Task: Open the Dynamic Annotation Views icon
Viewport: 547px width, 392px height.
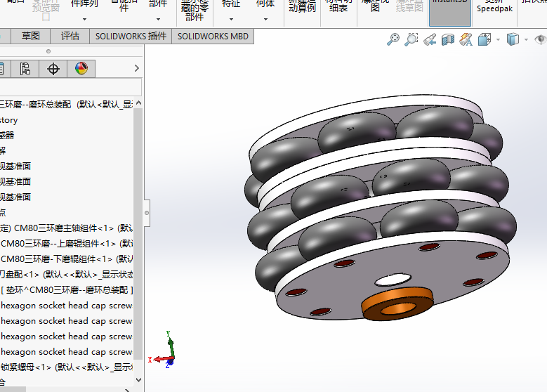Action: (466, 41)
